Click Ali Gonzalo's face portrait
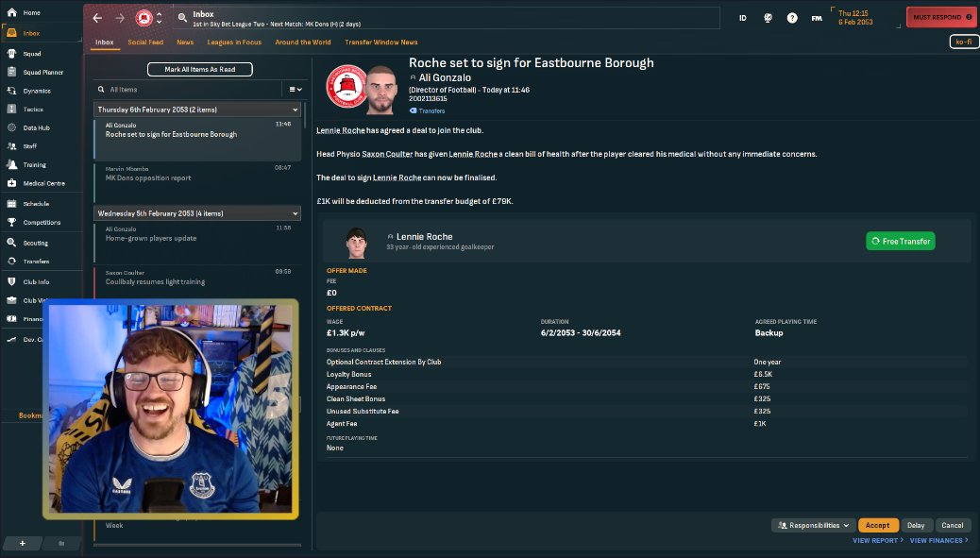Viewport: 980px width, 558px height. tap(381, 90)
